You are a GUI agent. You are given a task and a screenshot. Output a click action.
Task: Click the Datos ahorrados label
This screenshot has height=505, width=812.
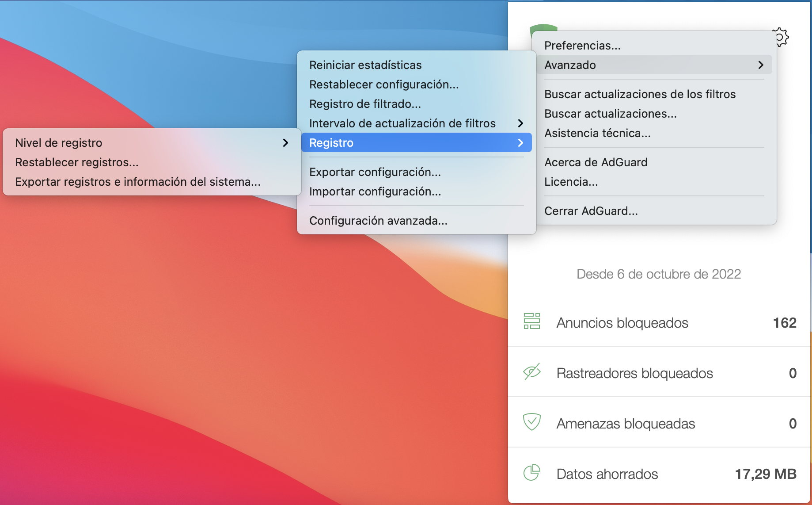click(x=607, y=474)
